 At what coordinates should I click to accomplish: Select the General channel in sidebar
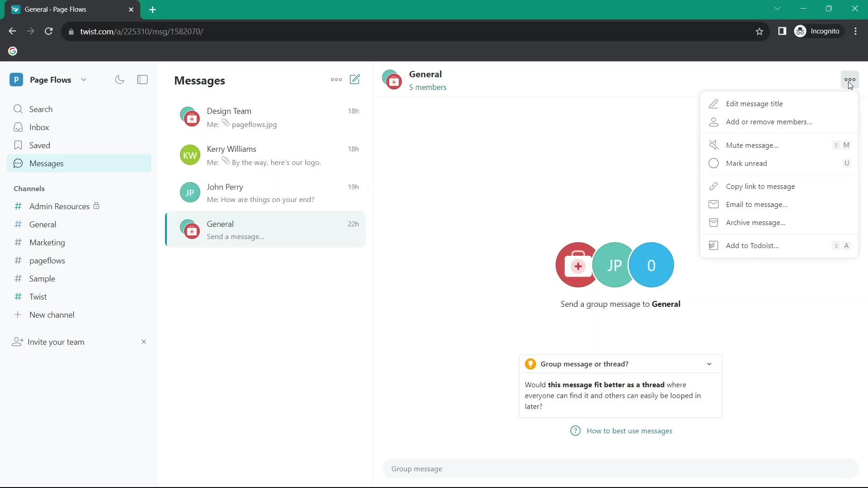point(42,224)
